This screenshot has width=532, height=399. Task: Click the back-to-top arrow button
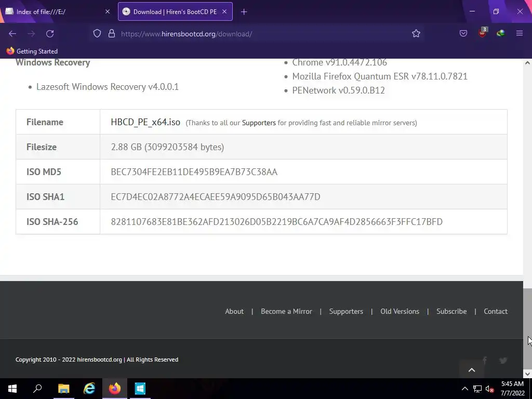[x=472, y=370]
